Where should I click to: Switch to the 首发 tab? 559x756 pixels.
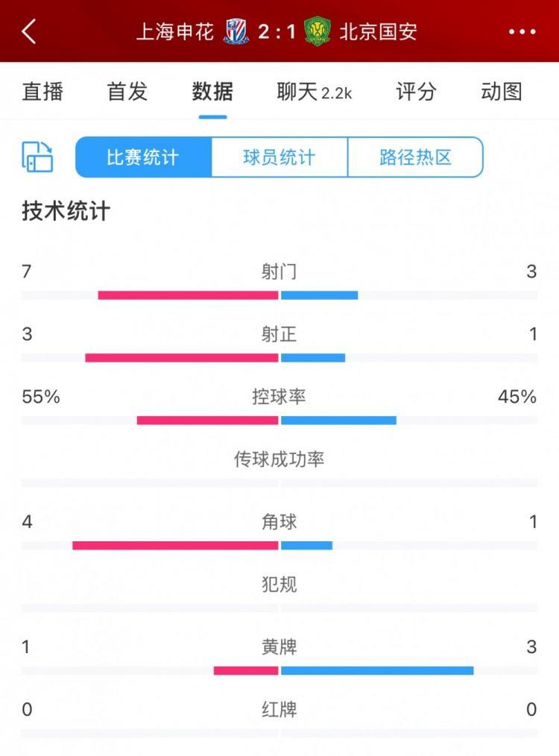tap(127, 92)
